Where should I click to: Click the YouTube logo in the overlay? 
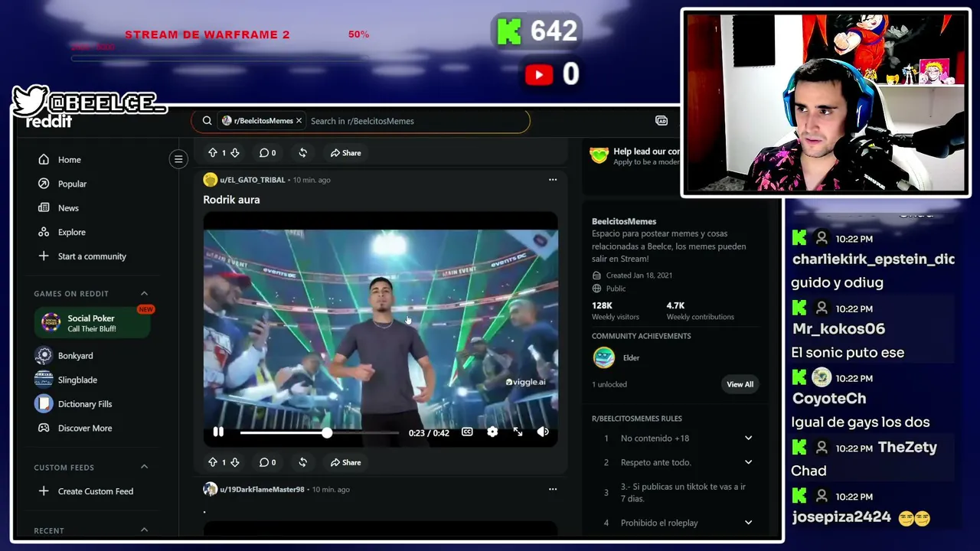click(x=539, y=74)
